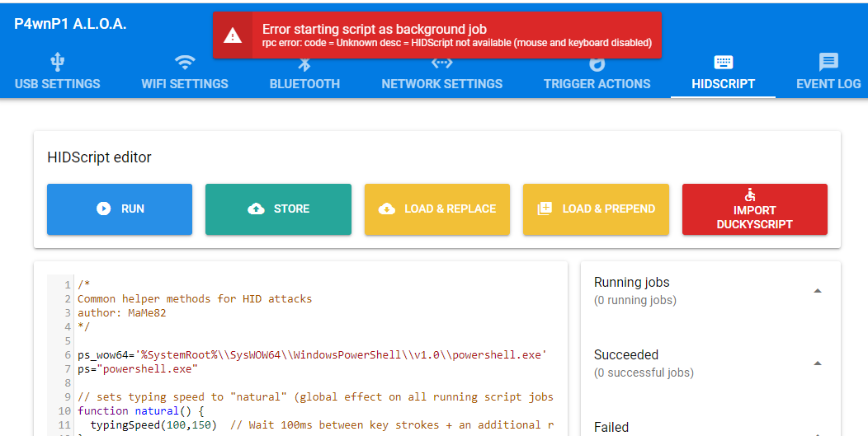868x436 pixels.
Task: Run the HIDScript
Action: (x=120, y=209)
